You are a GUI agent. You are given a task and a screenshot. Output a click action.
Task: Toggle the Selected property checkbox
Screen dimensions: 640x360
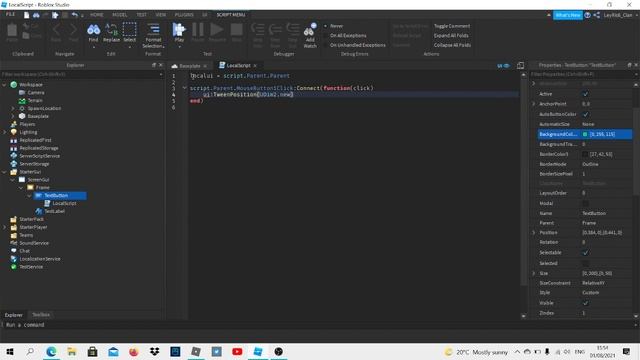(x=586, y=263)
